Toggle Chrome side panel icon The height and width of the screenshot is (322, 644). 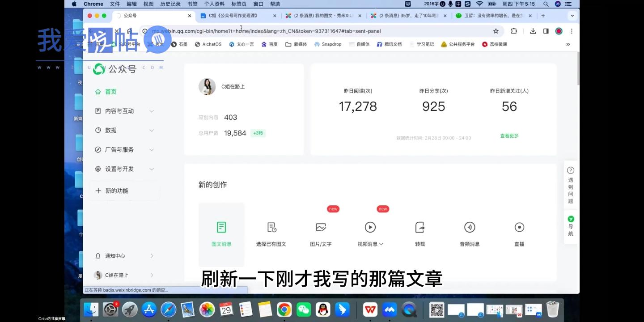[546, 31]
